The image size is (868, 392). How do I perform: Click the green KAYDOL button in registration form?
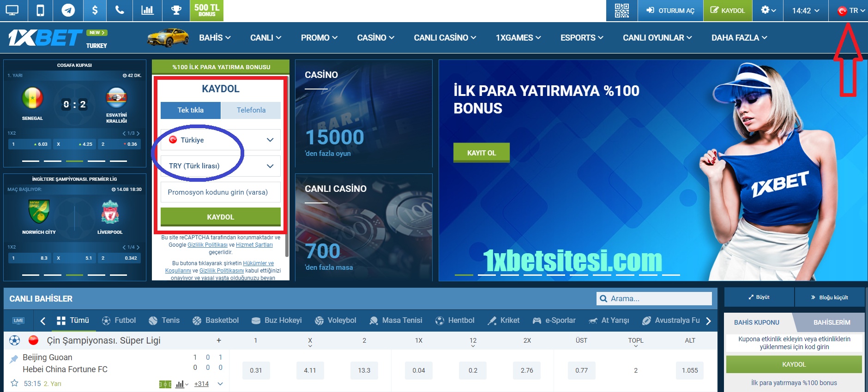[x=221, y=217]
